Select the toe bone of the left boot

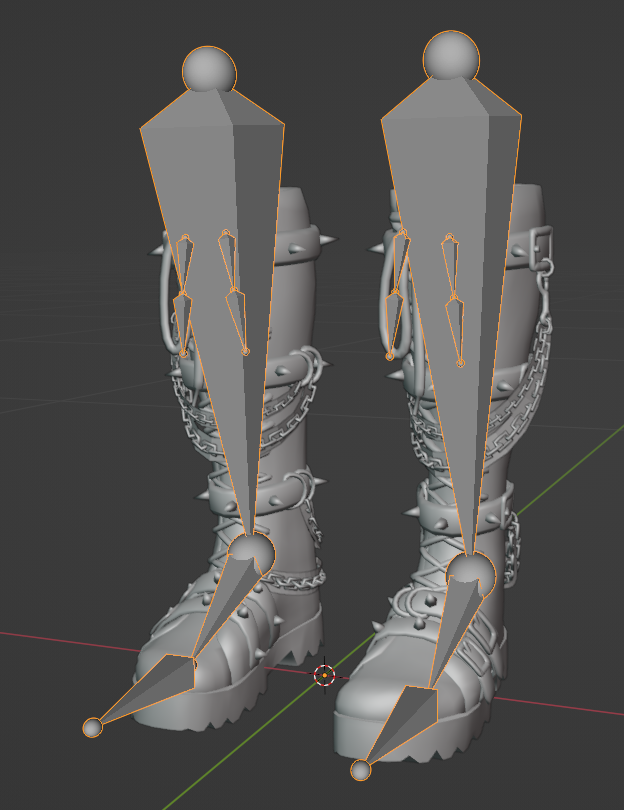click(x=155, y=687)
